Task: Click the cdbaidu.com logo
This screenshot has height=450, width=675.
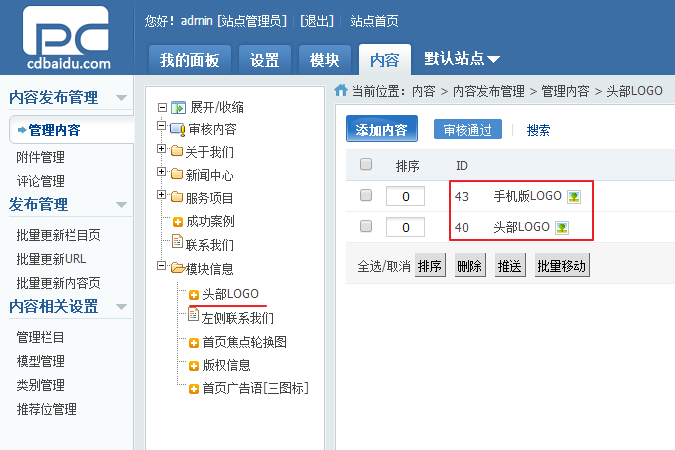Action: [66, 38]
